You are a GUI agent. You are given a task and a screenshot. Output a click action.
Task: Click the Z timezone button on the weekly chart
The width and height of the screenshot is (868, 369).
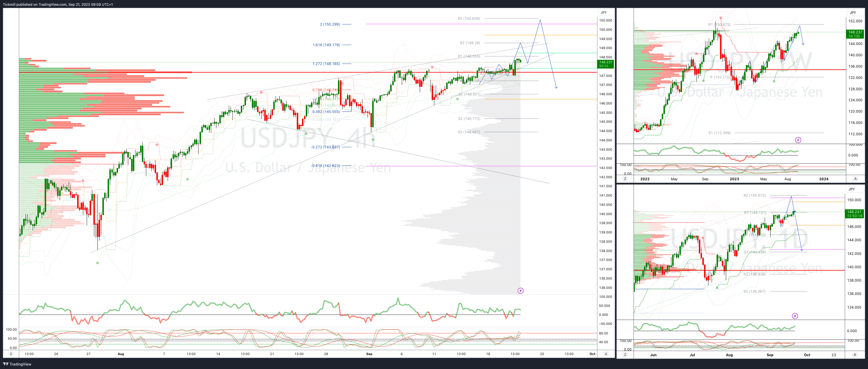625,179
